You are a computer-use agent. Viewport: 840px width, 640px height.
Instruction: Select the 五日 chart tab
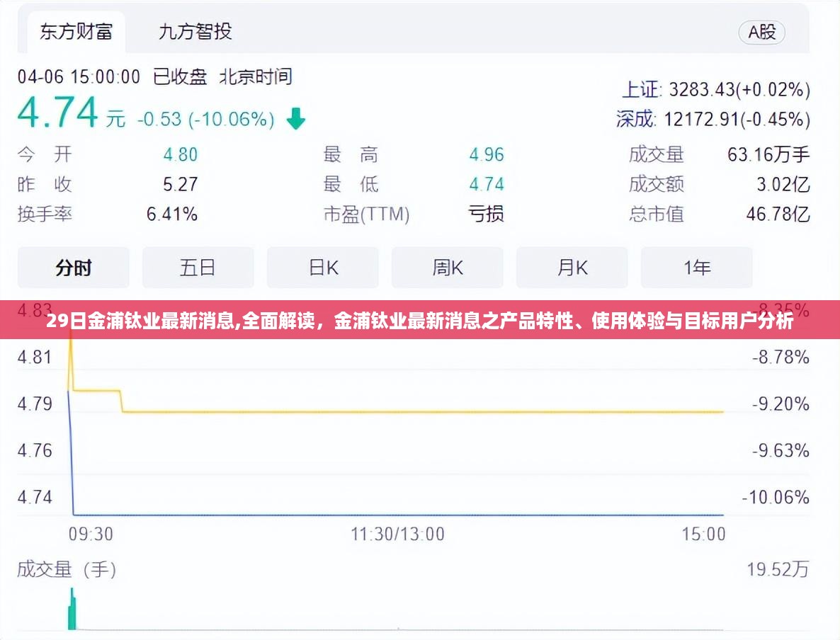(x=198, y=268)
